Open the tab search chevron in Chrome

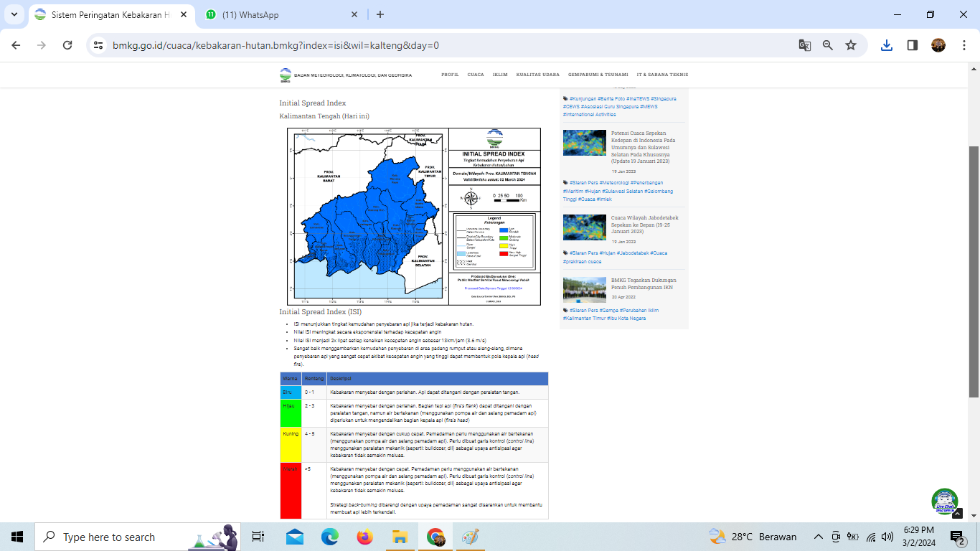14,14
